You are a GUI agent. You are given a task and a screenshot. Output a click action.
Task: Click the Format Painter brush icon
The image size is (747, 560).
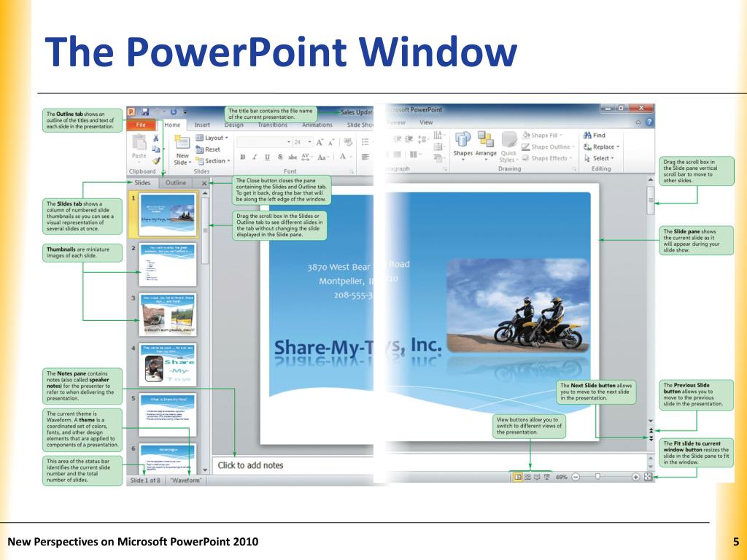click(x=156, y=161)
